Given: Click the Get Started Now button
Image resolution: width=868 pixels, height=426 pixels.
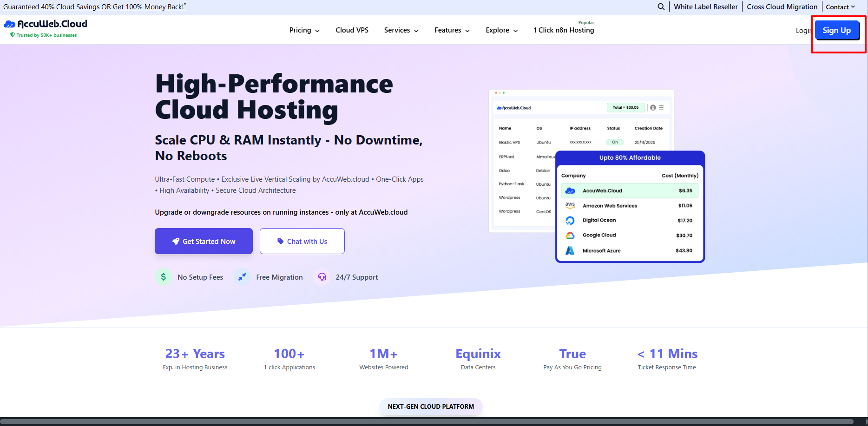Looking at the screenshot, I should [x=204, y=241].
